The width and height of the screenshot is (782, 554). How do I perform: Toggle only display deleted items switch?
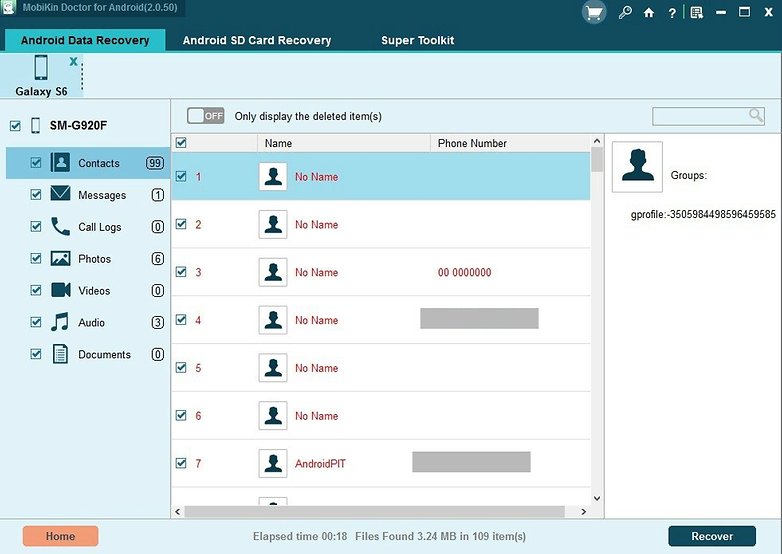pos(206,116)
